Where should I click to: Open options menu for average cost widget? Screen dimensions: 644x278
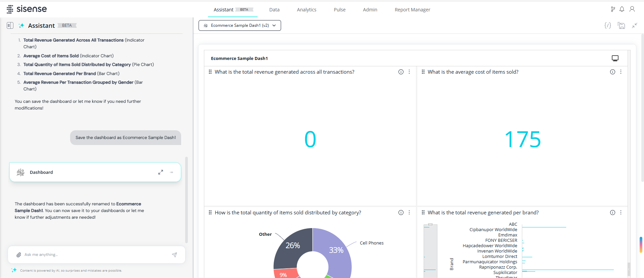pyautogui.click(x=621, y=72)
